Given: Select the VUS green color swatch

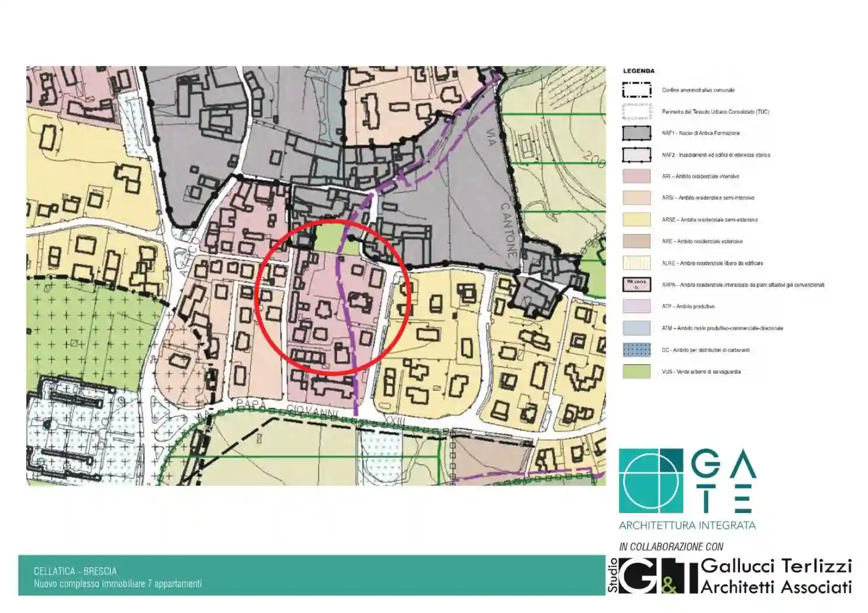Looking at the screenshot, I should point(636,371).
